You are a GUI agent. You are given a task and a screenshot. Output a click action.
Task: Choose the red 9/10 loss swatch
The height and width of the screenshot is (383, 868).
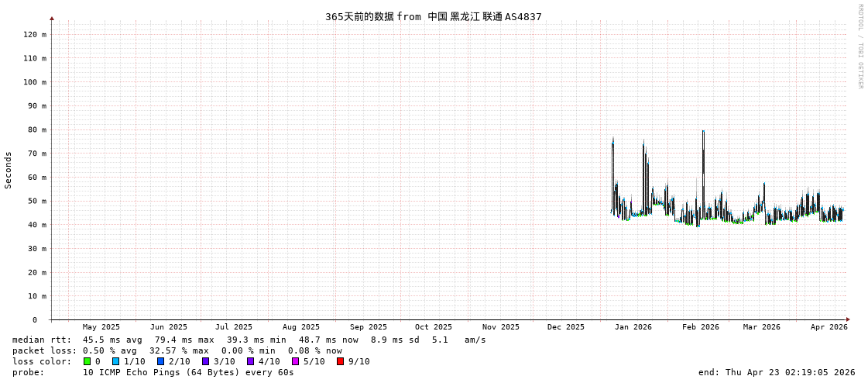340,361
